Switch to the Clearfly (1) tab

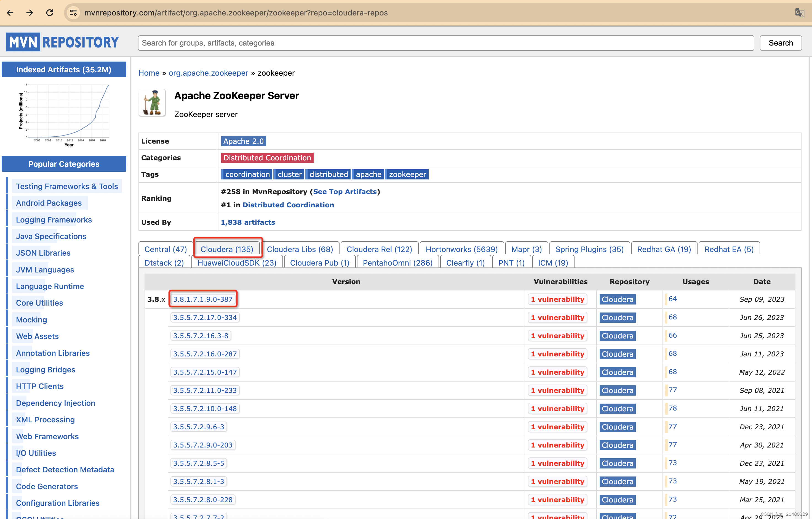[x=465, y=263]
